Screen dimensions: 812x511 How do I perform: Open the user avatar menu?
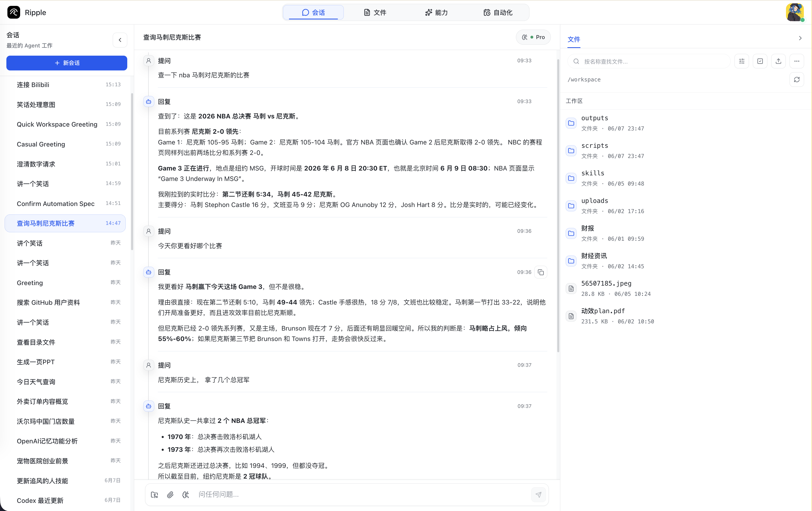[x=795, y=13]
